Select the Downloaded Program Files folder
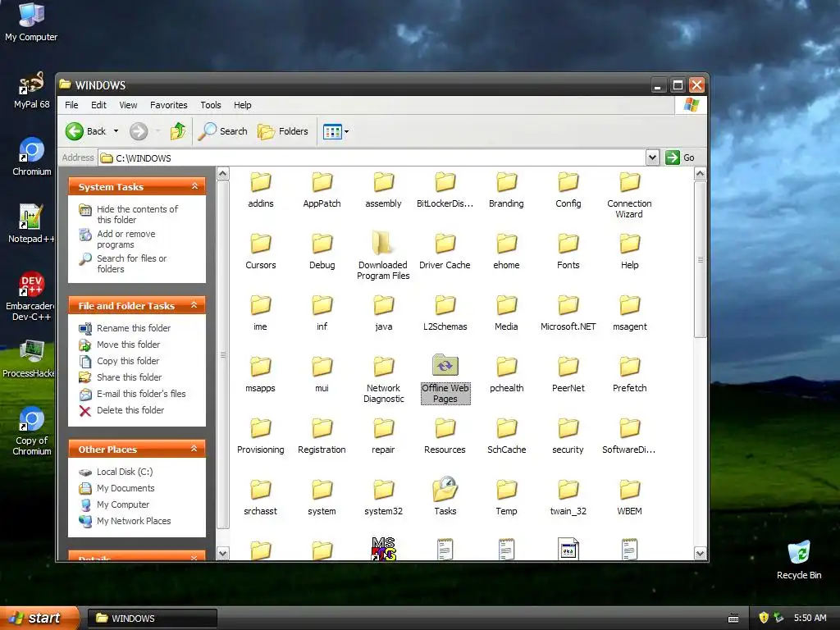The height and width of the screenshot is (630, 840). click(384, 256)
